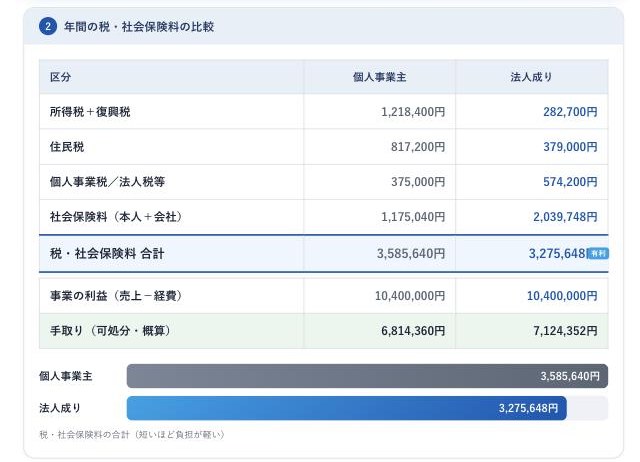This screenshot has width=640, height=462.
Task: Click the 1,175,040円 value
Action: click(x=413, y=217)
